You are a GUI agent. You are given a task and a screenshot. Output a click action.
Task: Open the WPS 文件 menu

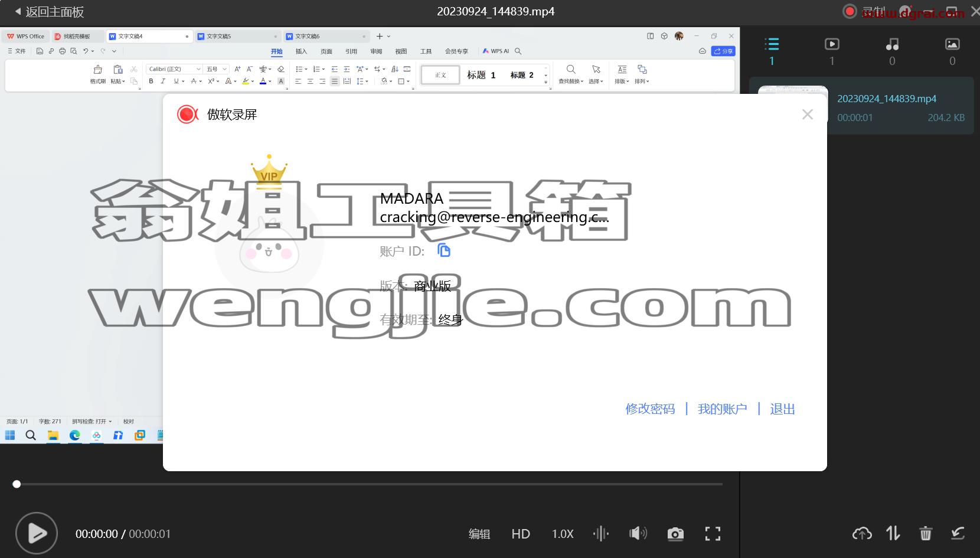point(17,51)
